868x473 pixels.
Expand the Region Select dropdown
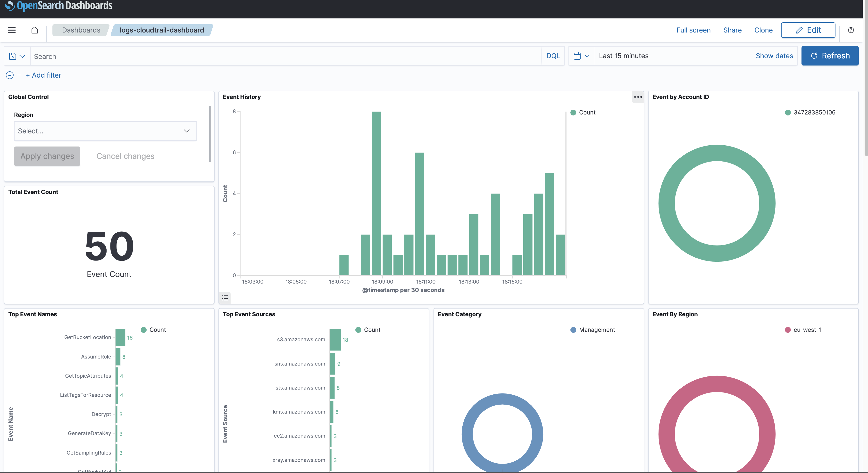[105, 131]
